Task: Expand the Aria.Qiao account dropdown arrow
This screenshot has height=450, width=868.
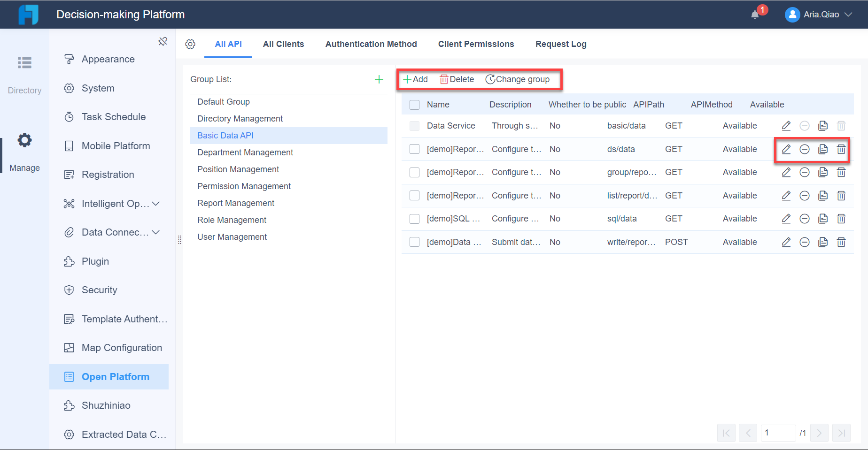Action: [848, 15]
